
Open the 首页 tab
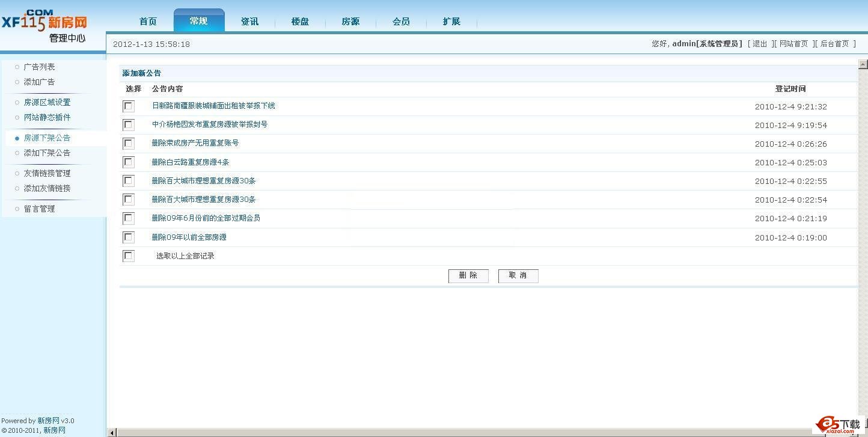tap(148, 22)
